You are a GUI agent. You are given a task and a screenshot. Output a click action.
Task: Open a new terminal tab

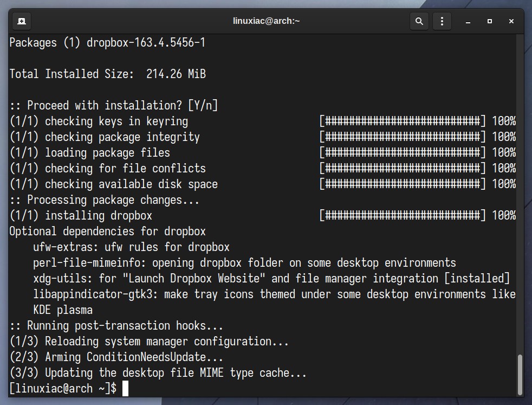tap(22, 21)
